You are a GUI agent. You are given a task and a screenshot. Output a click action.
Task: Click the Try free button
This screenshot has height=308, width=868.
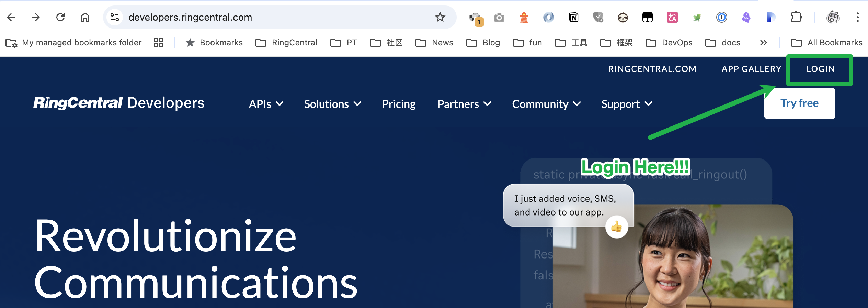click(799, 103)
